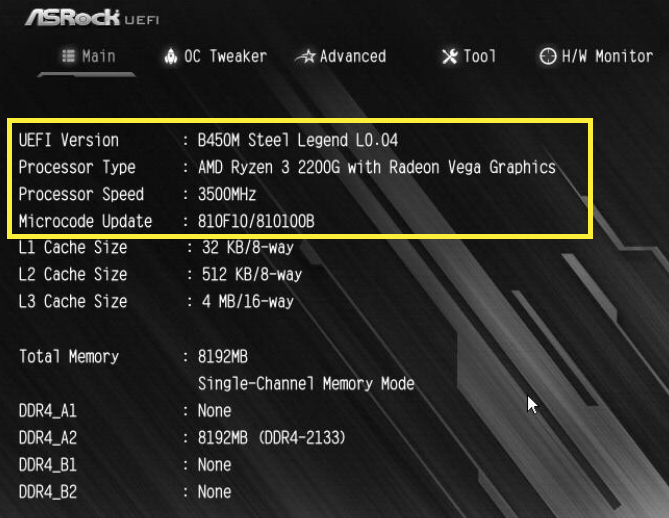The width and height of the screenshot is (669, 518).
Task: Click the Advanced star icon
Action: click(305, 56)
